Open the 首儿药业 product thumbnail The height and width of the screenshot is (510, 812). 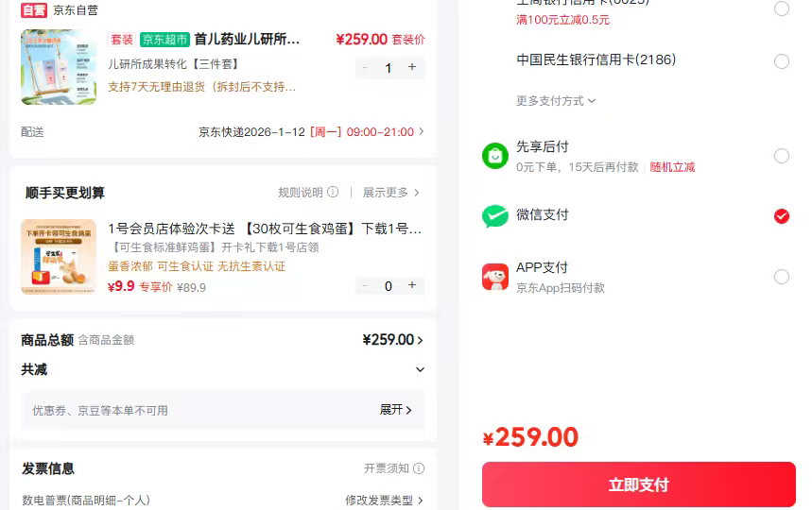[59, 67]
